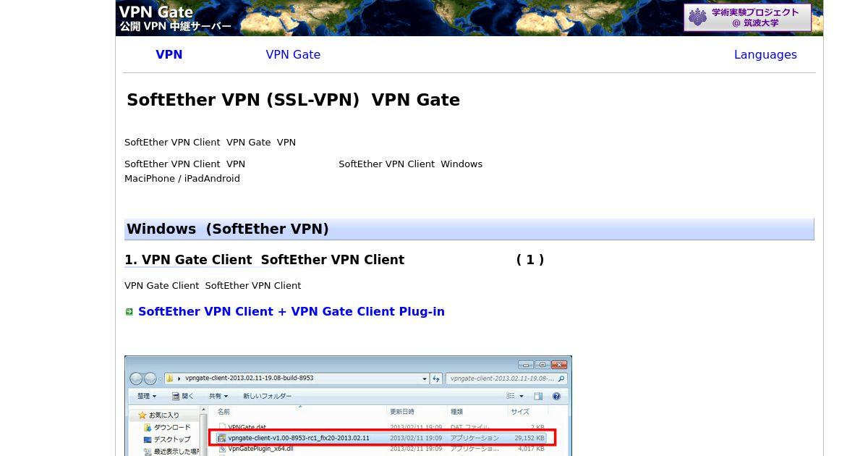Image resolution: width=868 pixels, height=456 pixels.
Task: Open SoftEther VPN Client + VPN Gate Client Plug-in link
Action: [292, 312]
